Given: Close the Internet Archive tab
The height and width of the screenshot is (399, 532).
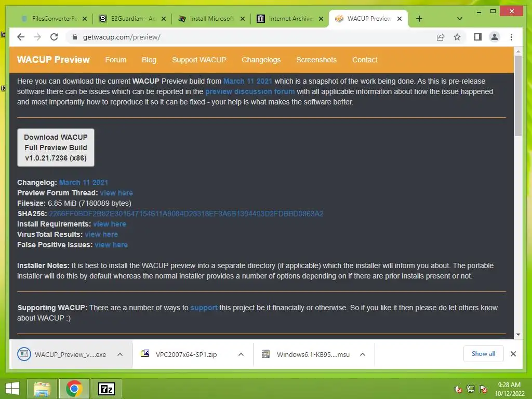Looking at the screenshot, I should click(321, 19).
